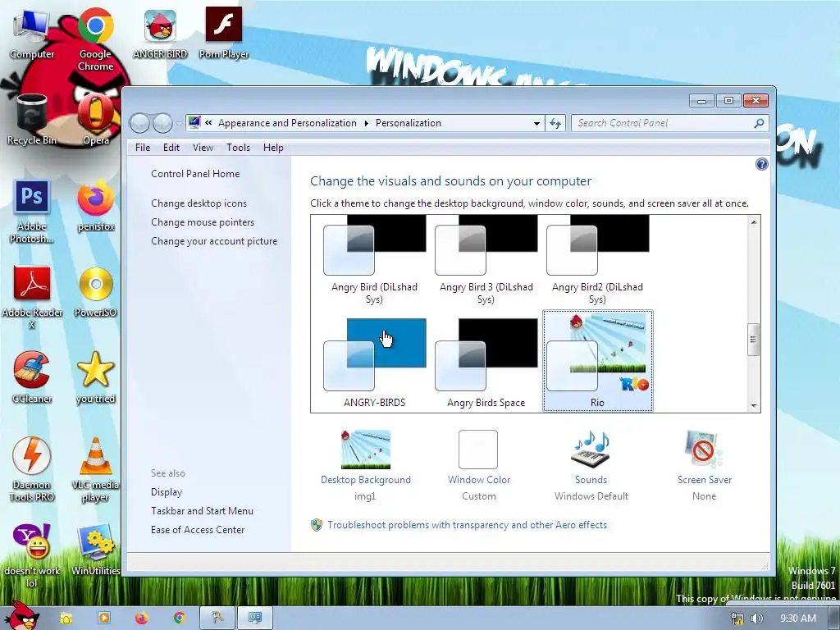Open Chrome from the taskbar
The width and height of the screenshot is (840, 630).
(x=180, y=618)
